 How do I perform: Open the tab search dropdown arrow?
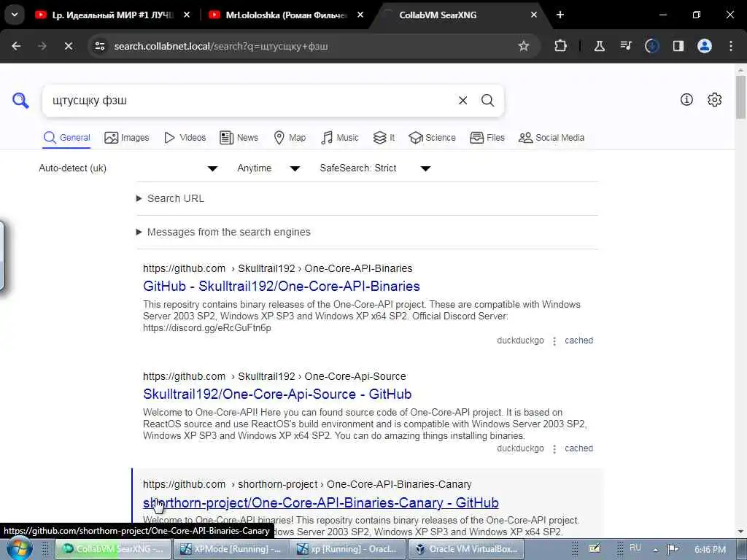[15, 15]
